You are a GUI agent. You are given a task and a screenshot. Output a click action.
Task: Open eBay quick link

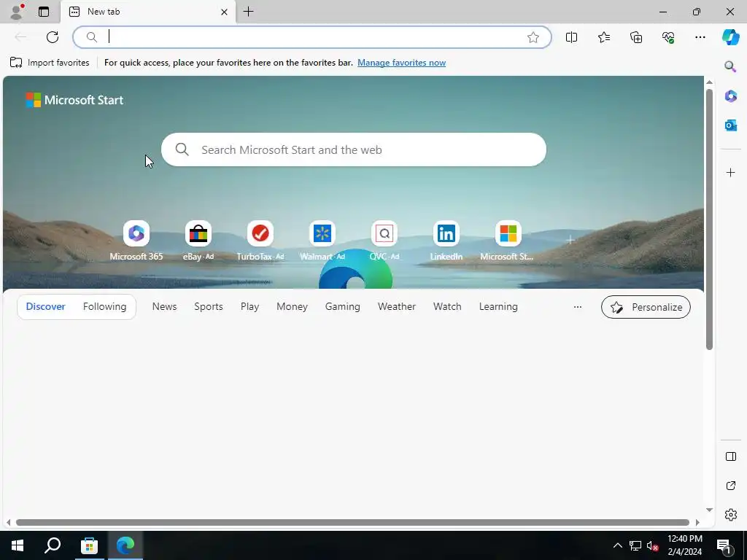coord(198,241)
